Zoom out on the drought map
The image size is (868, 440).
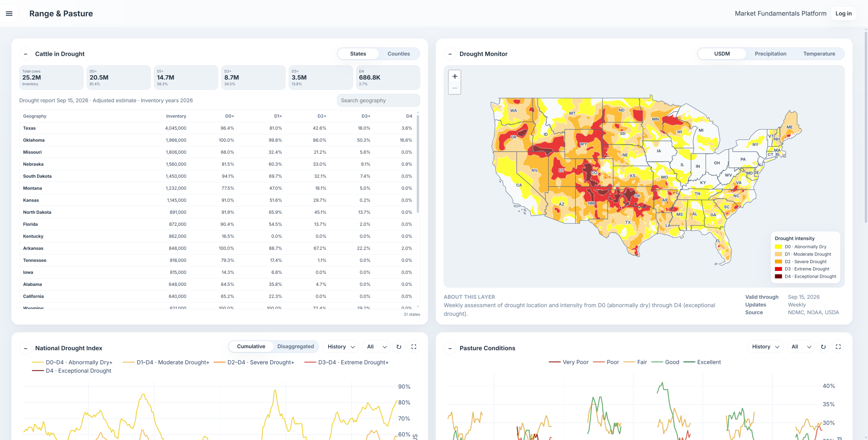[x=455, y=88]
